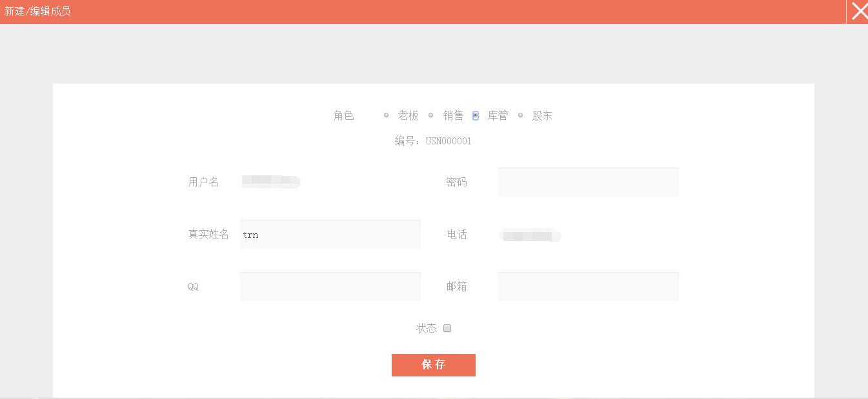Click the 状态 label text

428,328
